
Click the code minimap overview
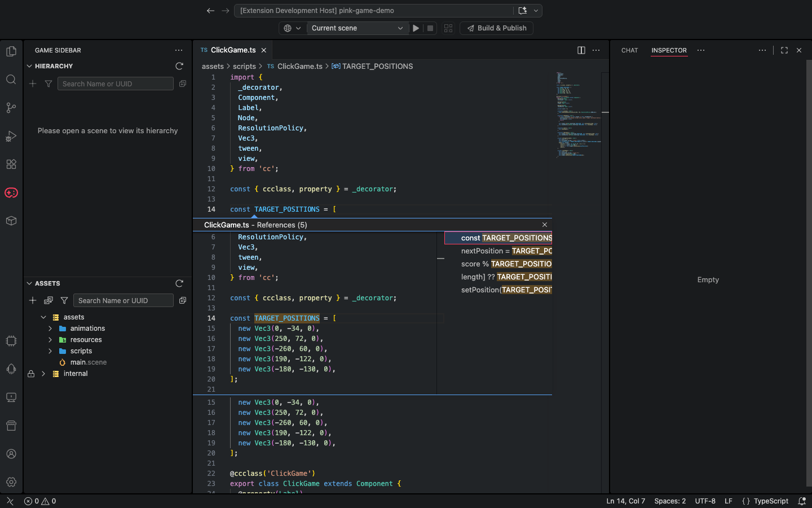578,115
